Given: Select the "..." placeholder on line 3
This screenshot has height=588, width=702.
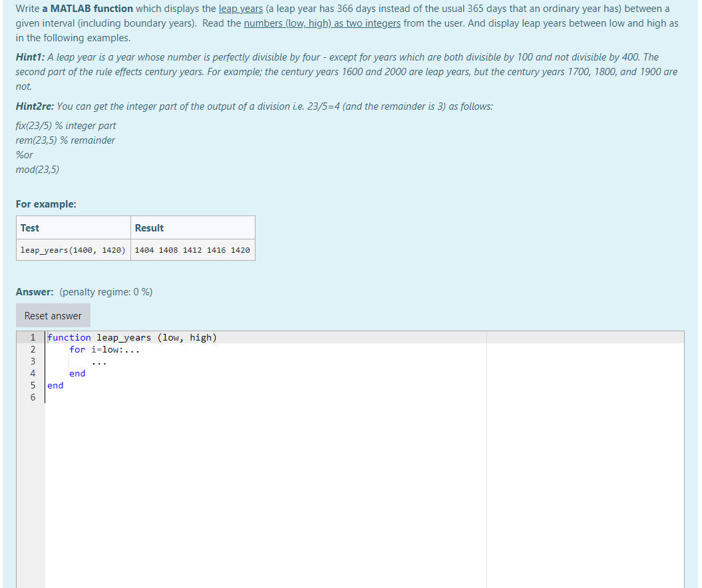Looking at the screenshot, I should [x=100, y=361].
